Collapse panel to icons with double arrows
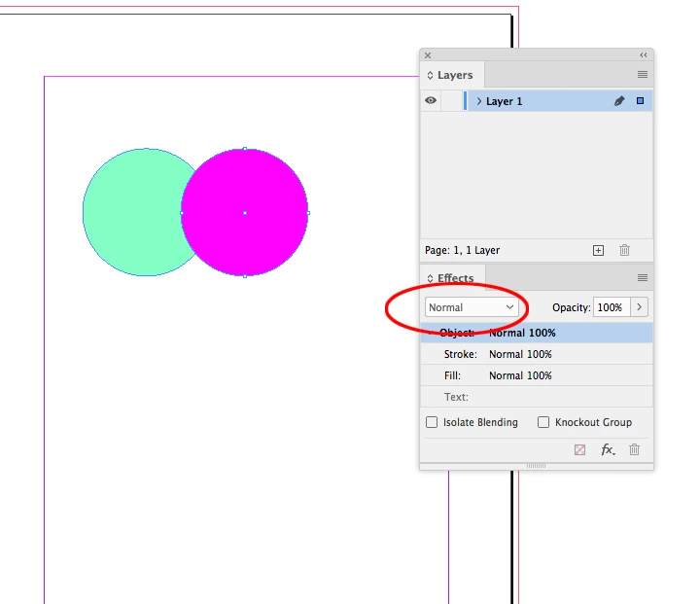The image size is (700, 604). pyautogui.click(x=644, y=54)
